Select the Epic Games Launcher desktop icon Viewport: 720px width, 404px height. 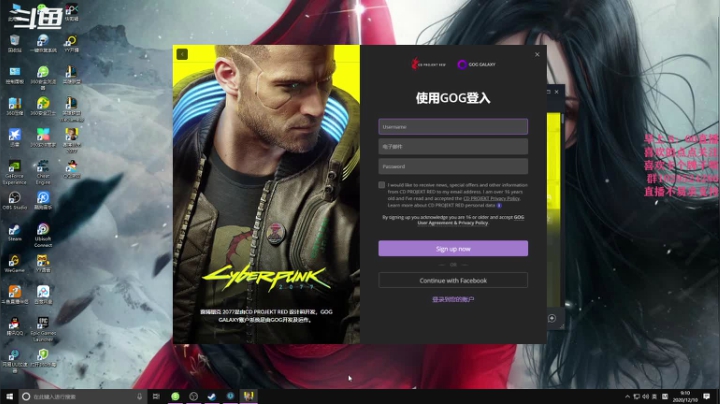43,329
